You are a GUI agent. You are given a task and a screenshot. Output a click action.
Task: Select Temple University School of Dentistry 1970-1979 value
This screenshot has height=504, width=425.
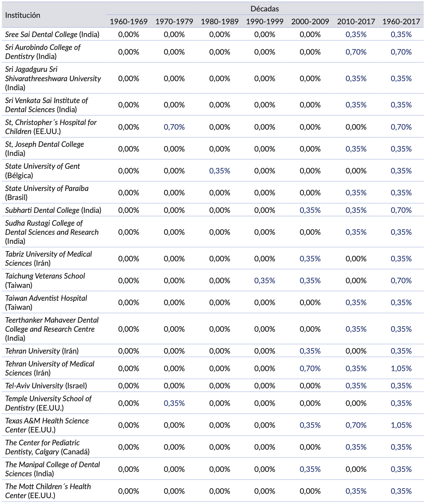[174, 403]
